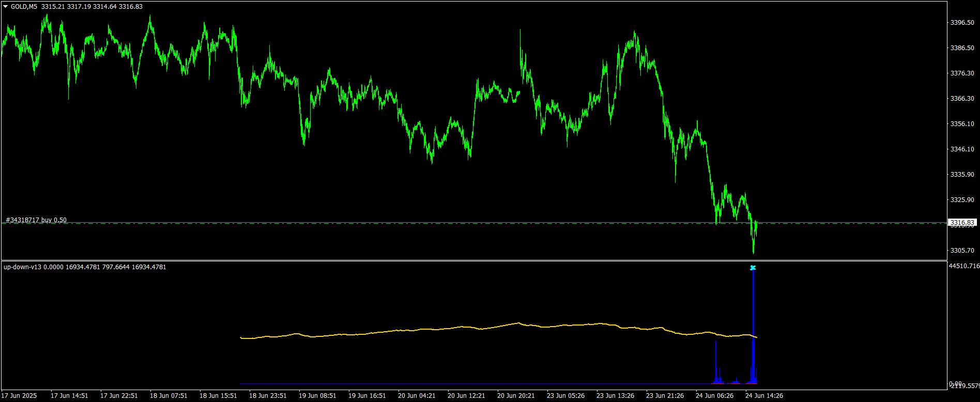Click the cyan cross marker atop the indicator spike
Screen dimensions: 980x402
(x=753, y=268)
